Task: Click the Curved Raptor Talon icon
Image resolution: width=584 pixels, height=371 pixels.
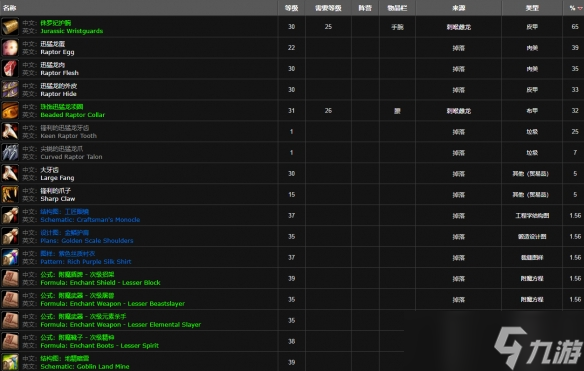Action: [x=10, y=152]
